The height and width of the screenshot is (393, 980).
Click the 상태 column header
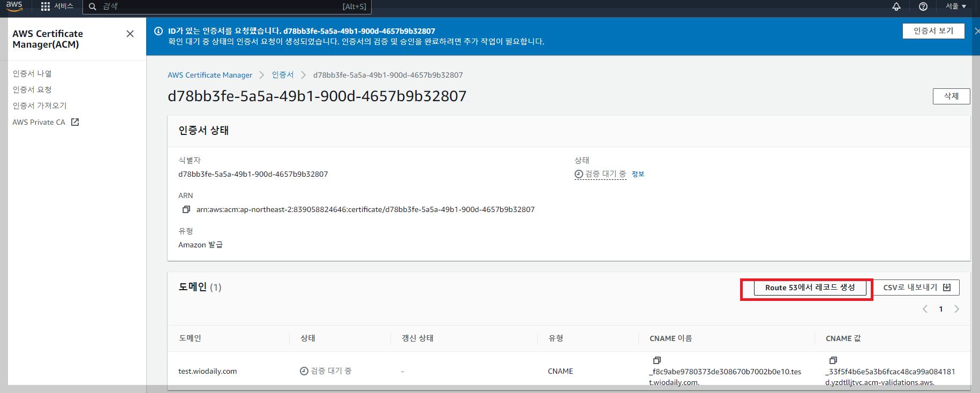click(x=308, y=338)
